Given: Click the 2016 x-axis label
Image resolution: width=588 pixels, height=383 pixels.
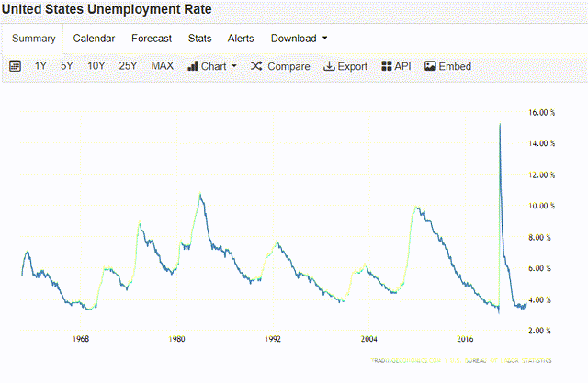Looking at the screenshot, I should (465, 339).
